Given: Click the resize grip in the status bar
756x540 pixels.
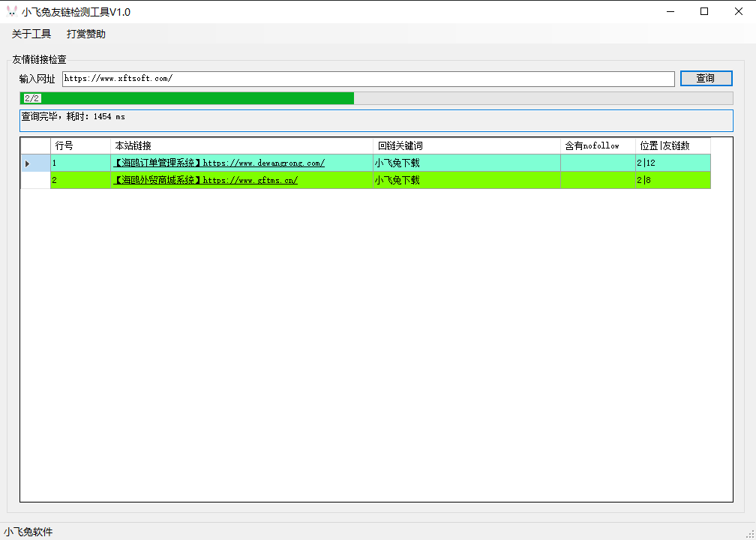Looking at the screenshot, I should pos(749,533).
